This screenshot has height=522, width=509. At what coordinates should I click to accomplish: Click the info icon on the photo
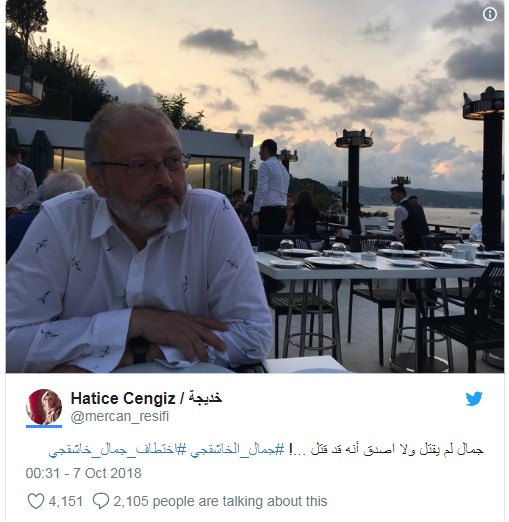click(x=489, y=14)
